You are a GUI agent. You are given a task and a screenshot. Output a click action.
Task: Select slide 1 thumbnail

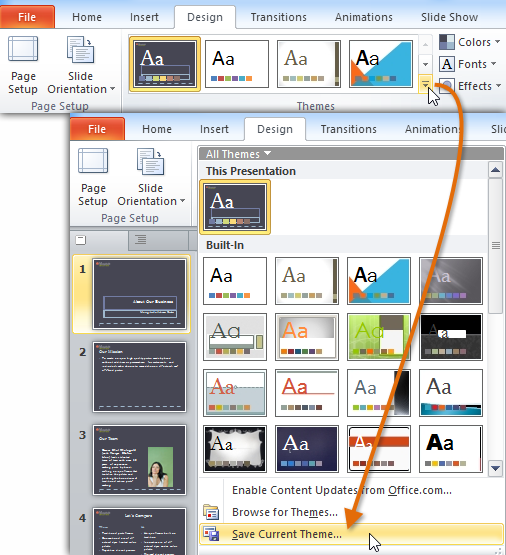[139, 294]
